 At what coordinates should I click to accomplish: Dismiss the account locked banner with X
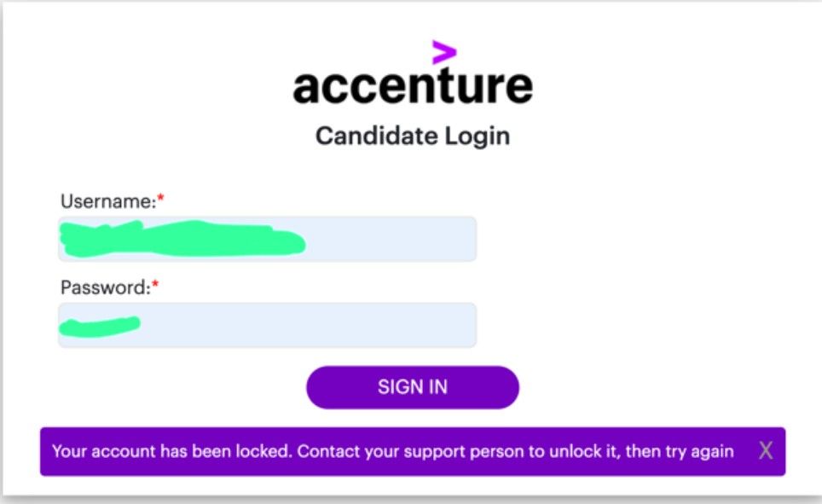pos(766,451)
